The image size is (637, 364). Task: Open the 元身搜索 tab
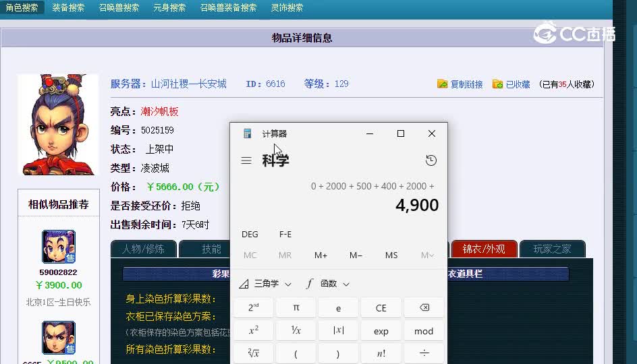pyautogui.click(x=169, y=7)
